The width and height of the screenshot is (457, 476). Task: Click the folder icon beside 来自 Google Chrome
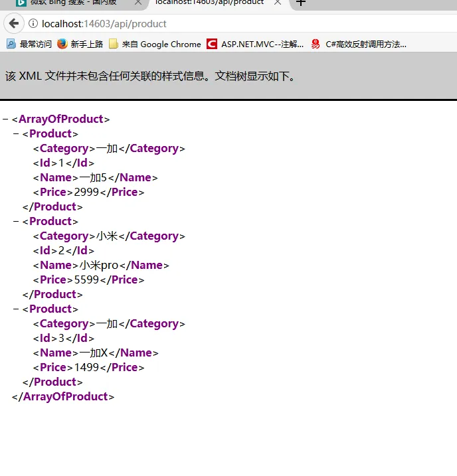[x=114, y=44]
